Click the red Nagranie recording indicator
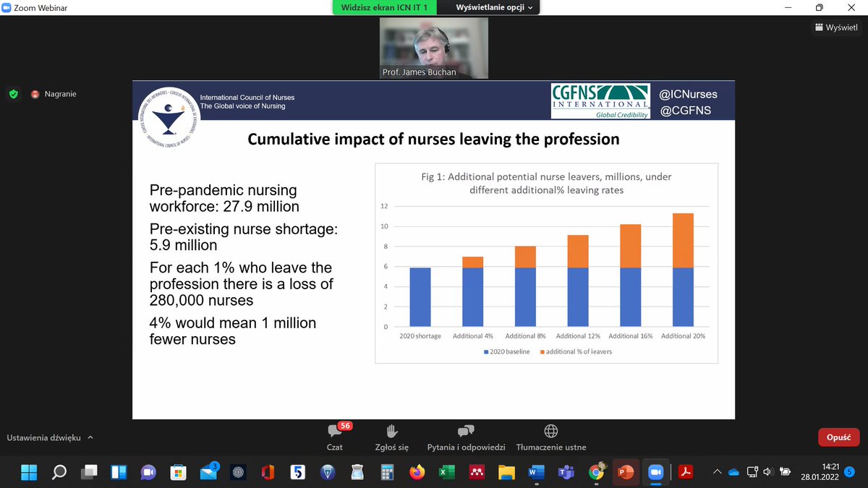The height and width of the screenshot is (488, 868). pyautogui.click(x=54, y=94)
